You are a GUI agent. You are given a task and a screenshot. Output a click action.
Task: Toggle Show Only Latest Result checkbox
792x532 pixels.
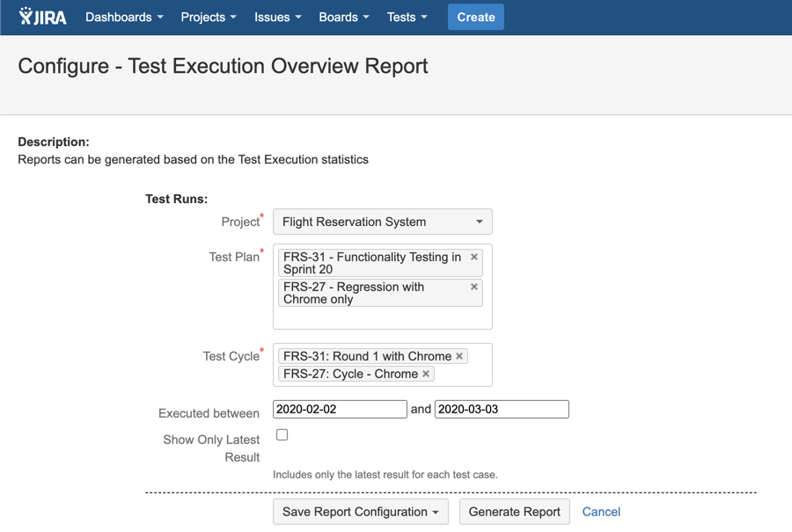(282, 434)
